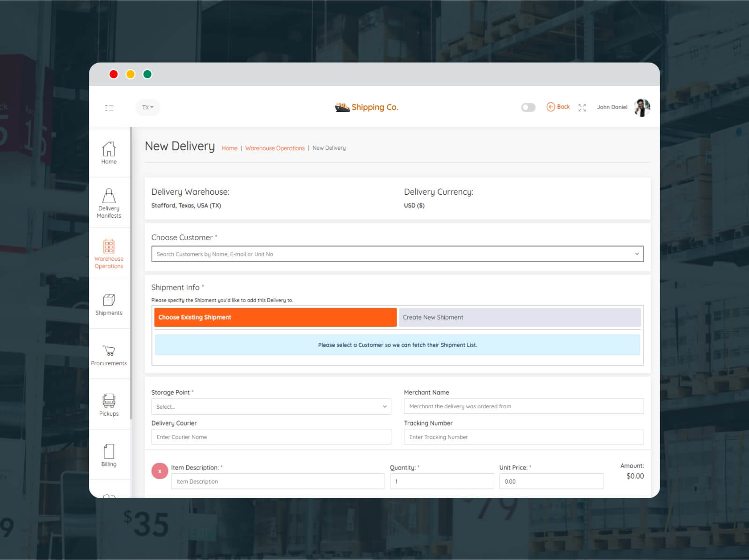Image resolution: width=749 pixels, height=560 pixels.
Task: Follow the Home breadcrumb link
Action: coord(229,148)
